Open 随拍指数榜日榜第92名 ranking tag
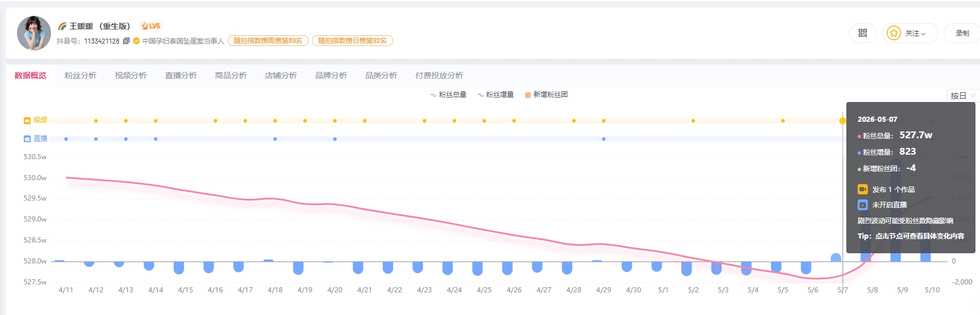This screenshot has width=980, height=315. (352, 41)
